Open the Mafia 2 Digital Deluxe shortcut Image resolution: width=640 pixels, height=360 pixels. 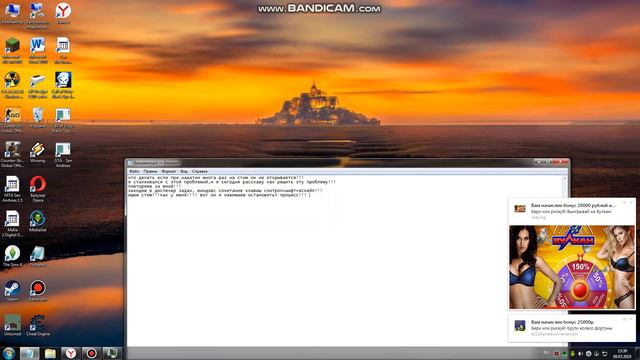[12, 223]
